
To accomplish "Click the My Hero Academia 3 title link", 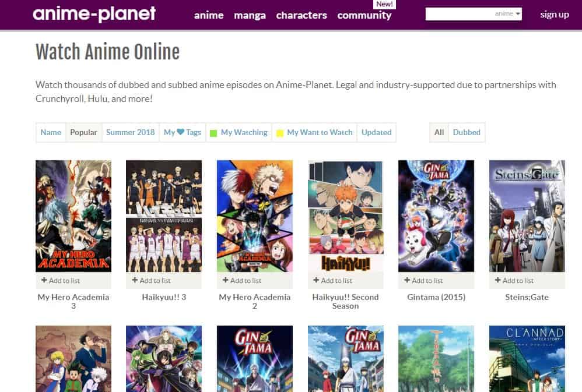I will click(73, 302).
